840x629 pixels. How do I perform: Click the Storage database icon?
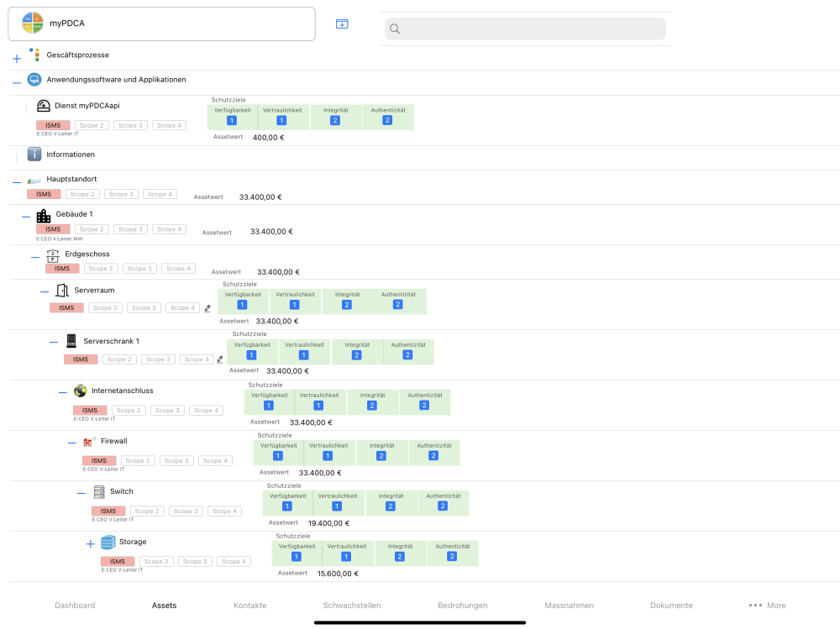click(x=108, y=543)
